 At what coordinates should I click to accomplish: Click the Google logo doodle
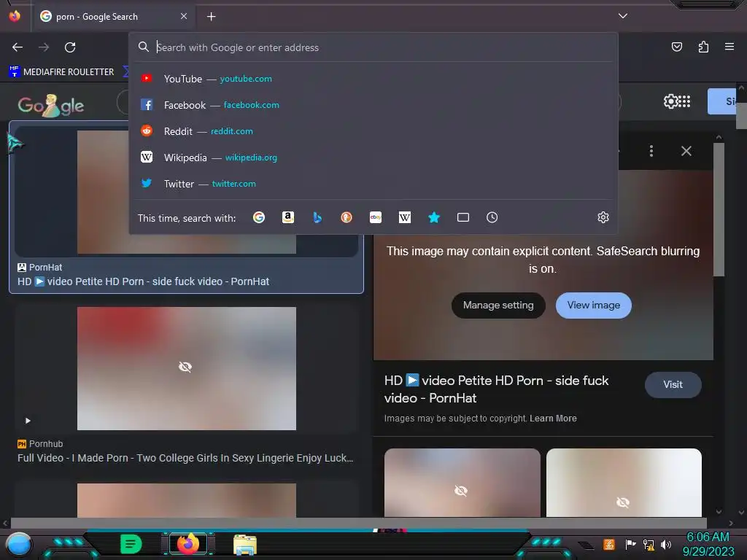coord(51,106)
